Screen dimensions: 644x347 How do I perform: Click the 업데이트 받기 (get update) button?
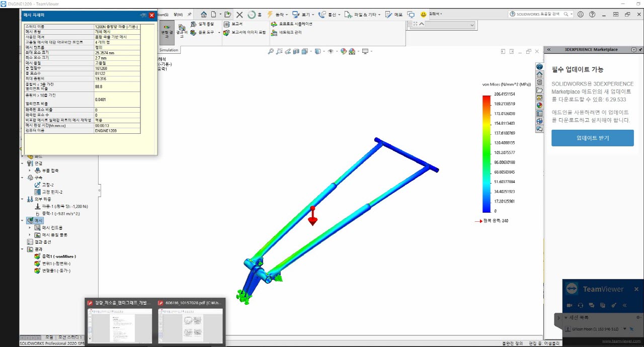(x=593, y=138)
